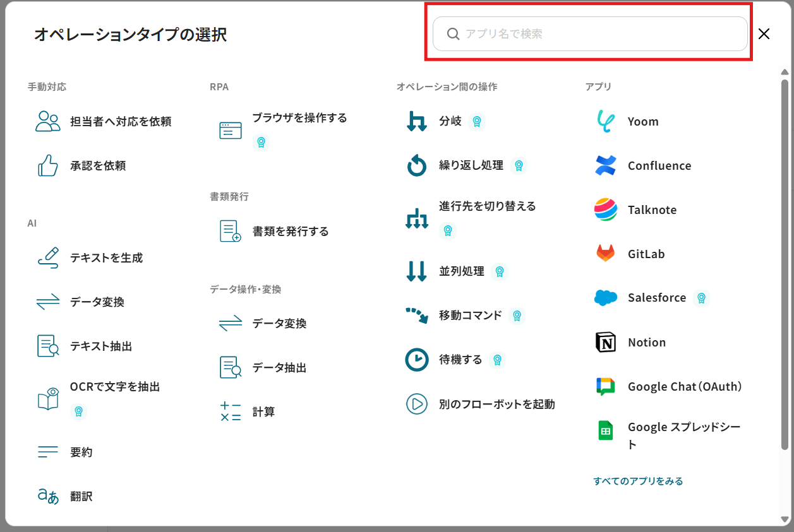Click the データ抽出 document search icon
Viewport: 794px width, 532px height.
231,367
